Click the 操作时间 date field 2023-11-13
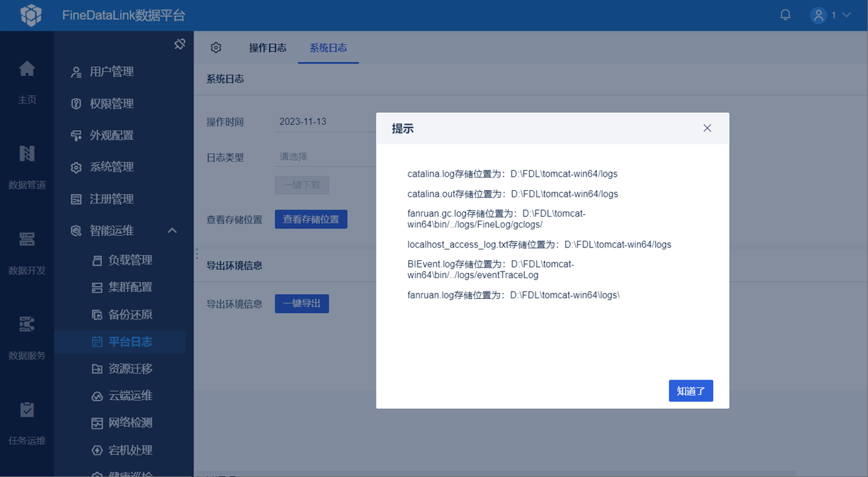Image resolution: width=868 pixels, height=477 pixels. 326,122
